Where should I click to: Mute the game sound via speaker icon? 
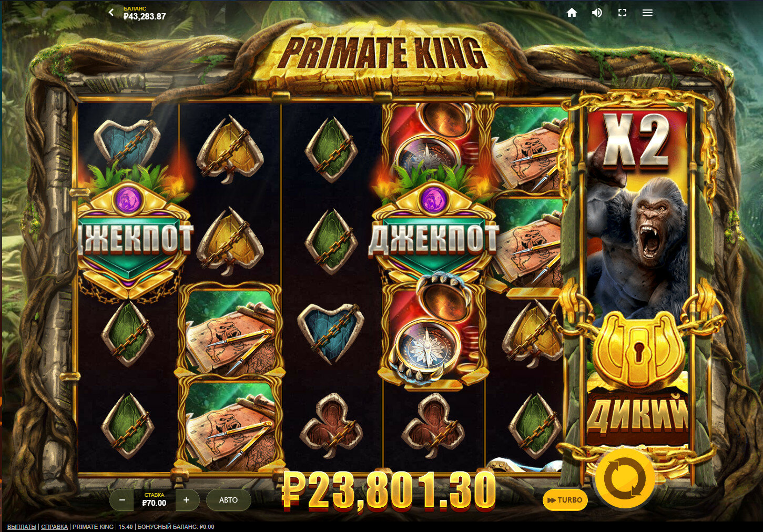tap(597, 13)
